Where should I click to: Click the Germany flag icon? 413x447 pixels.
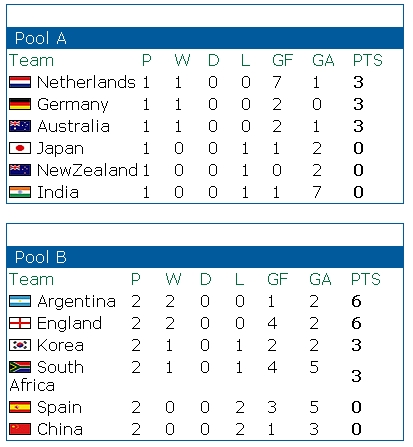click(20, 104)
